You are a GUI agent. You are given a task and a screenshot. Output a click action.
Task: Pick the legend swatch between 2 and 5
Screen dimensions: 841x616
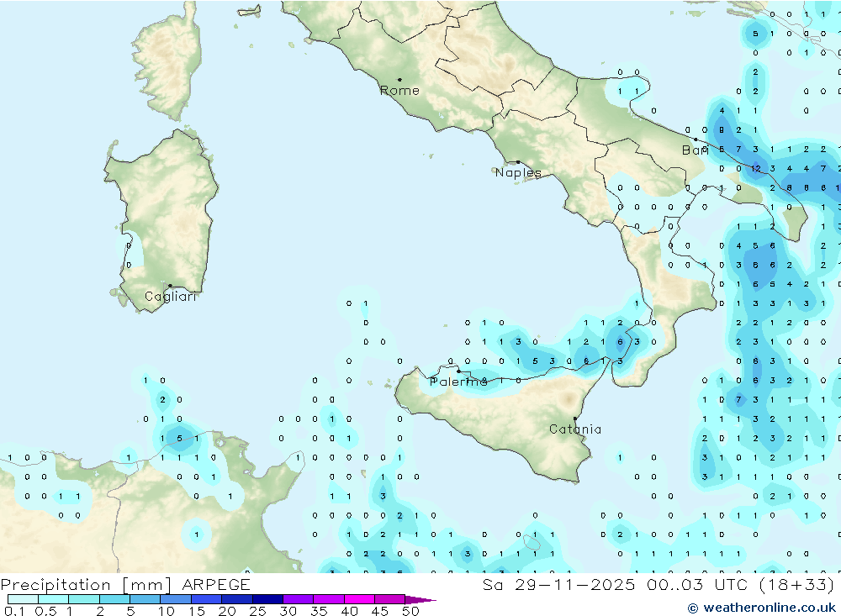pos(114,599)
